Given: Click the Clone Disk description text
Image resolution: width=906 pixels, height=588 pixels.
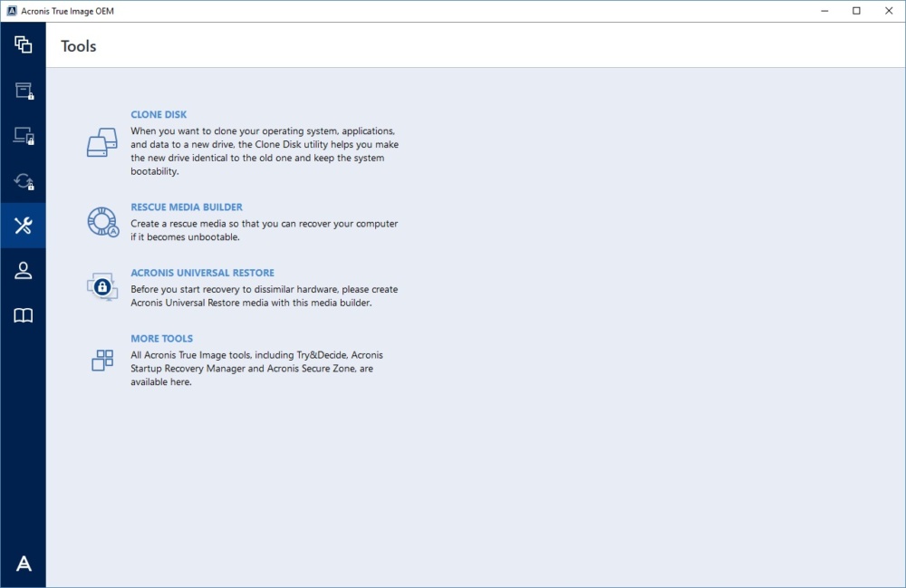Looking at the screenshot, I should (265, 151).
